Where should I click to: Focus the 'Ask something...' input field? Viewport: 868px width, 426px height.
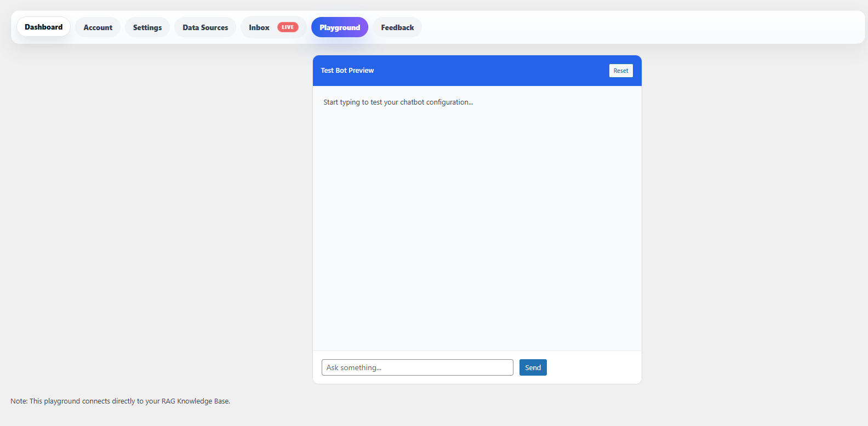pos(418,367)
